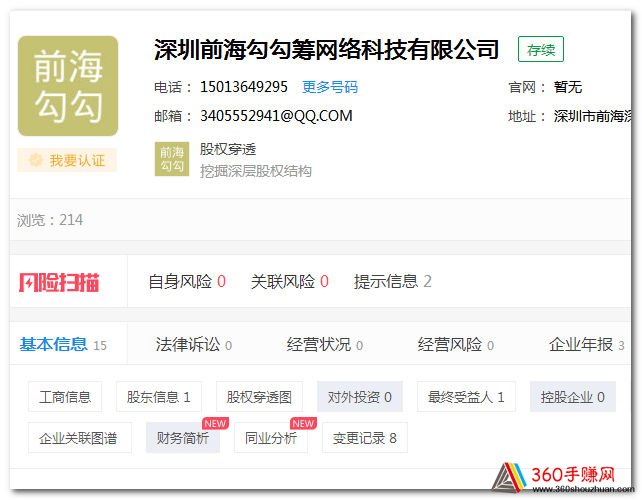This screenshot has width=642, height=500.
Task: Click 挖掘深层股权结构 description text
Action: 256,171
